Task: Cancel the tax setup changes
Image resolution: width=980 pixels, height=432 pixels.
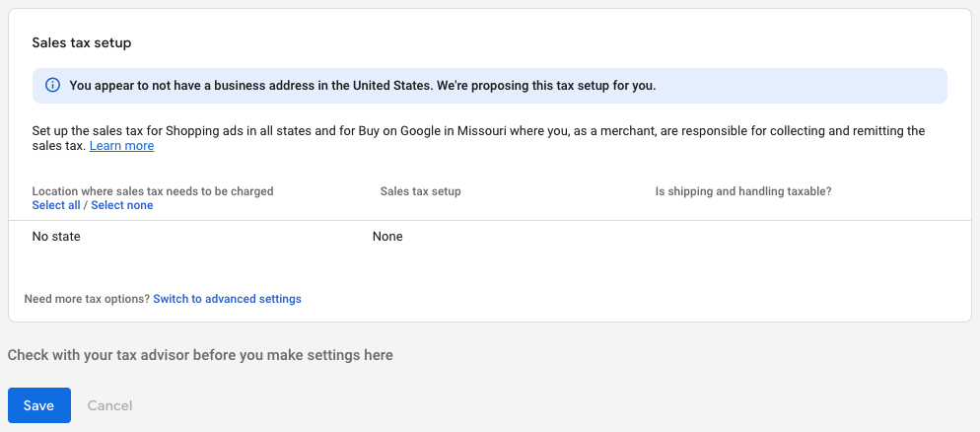Action: pyautogui.click(x=110, y=405)
